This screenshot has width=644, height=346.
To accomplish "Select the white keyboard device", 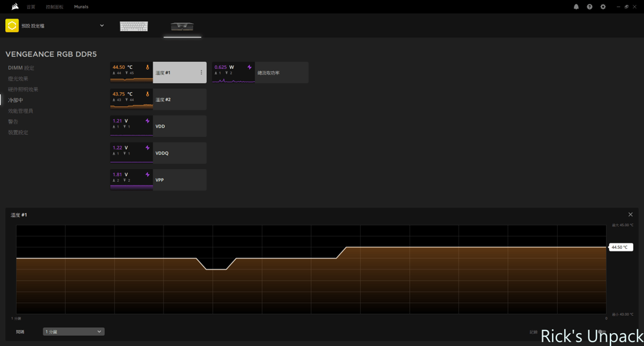I will [x=134, y=26].
